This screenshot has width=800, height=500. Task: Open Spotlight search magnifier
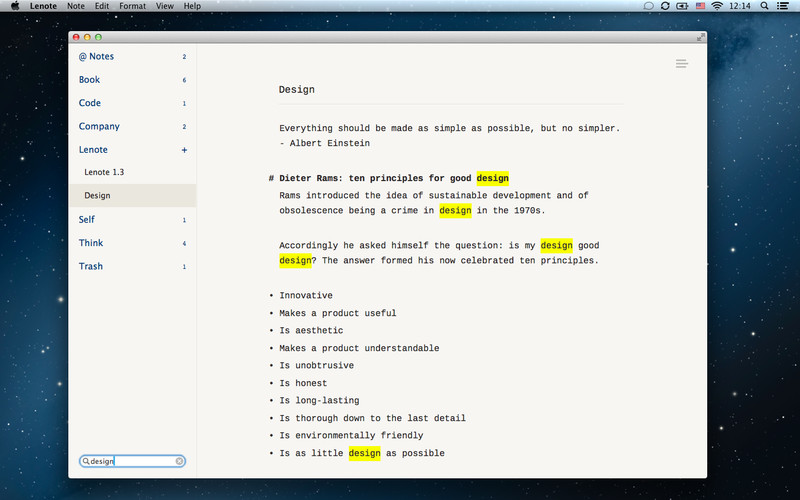coord(764,6)
